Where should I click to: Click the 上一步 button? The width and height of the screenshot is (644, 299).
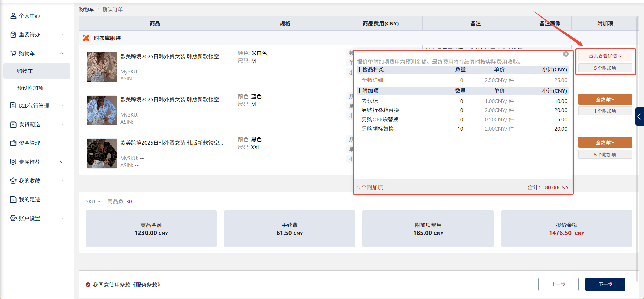tap(558, 284)
